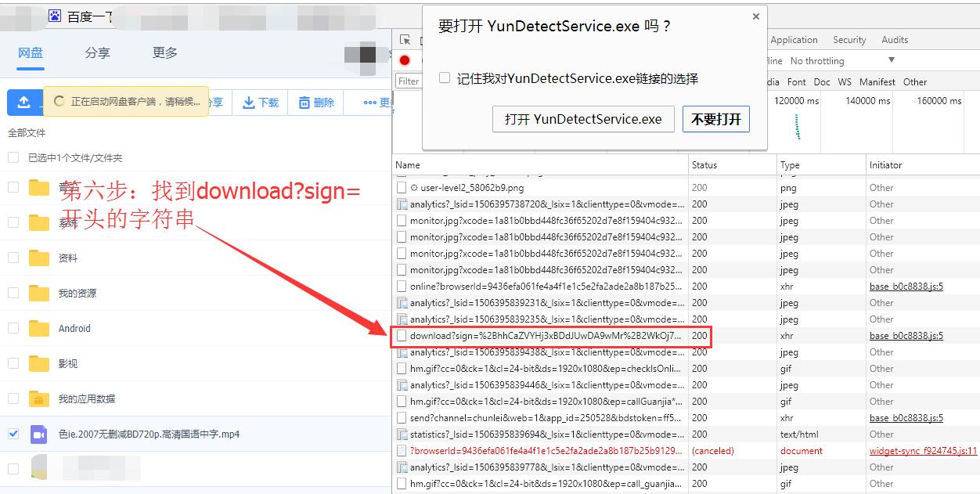Tick the checkbox for Android folder
980x494 pixels.
pyautogui.click(x=13, y=328)
